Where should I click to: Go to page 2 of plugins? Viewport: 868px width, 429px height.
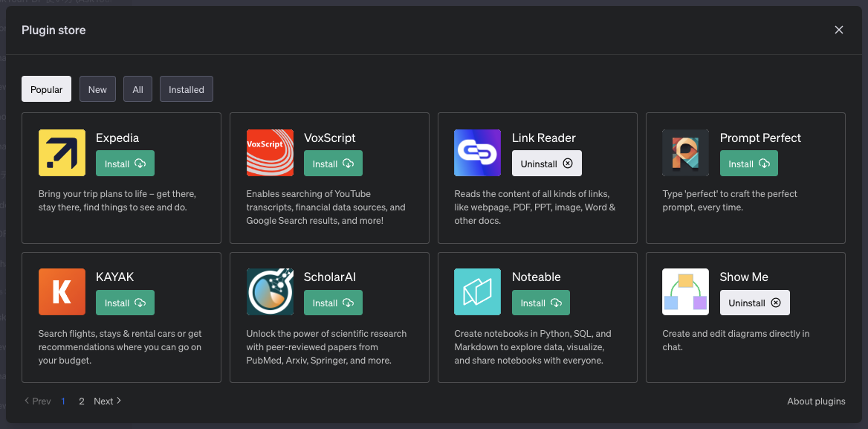[x=82, y=401]
